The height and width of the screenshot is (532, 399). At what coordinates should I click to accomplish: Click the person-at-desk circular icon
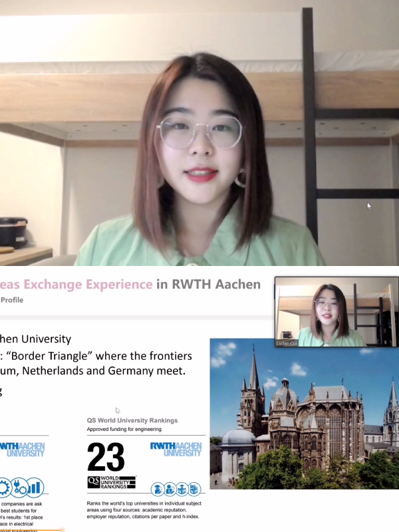[170, 489]
